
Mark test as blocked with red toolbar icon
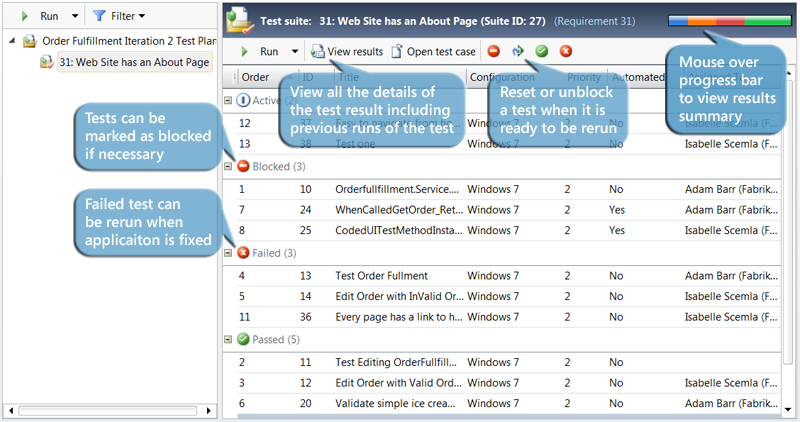tap(493, 51)
